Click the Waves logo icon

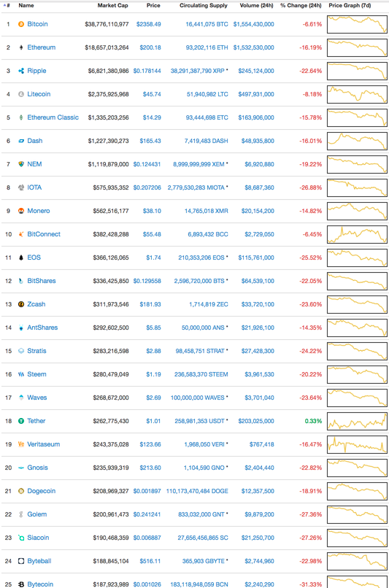point(21,398)
